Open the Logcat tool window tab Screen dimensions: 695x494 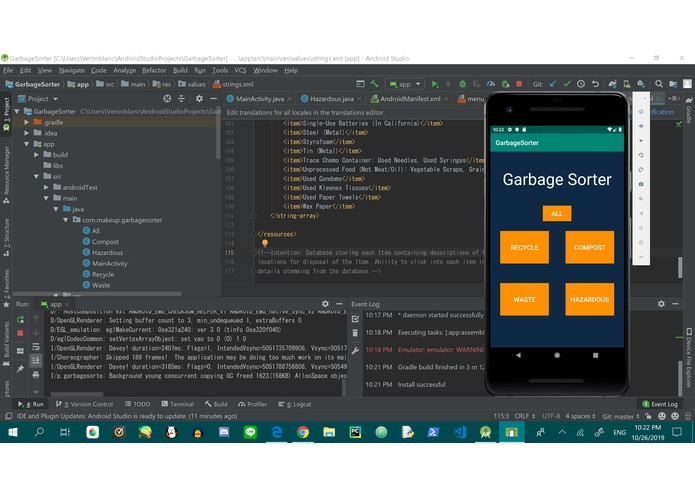[x=295, y=404]
